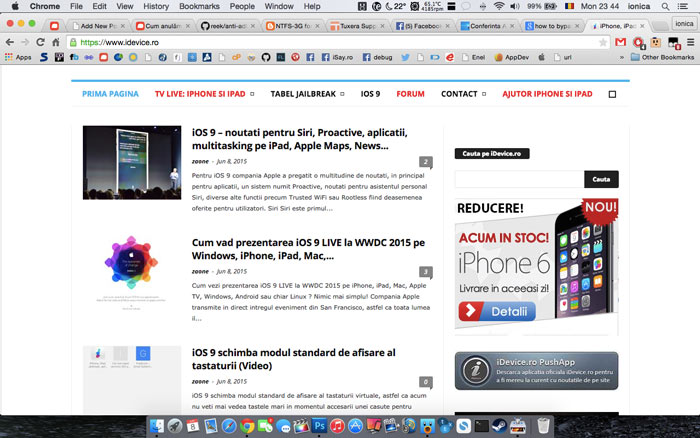Click the Detalii button on iPhone 6 ad
700x438 pixels.
point(508,313)
